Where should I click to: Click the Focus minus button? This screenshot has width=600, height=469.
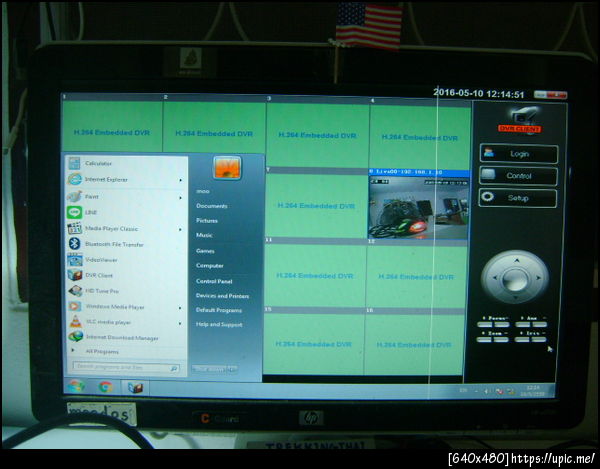[502, 324]
